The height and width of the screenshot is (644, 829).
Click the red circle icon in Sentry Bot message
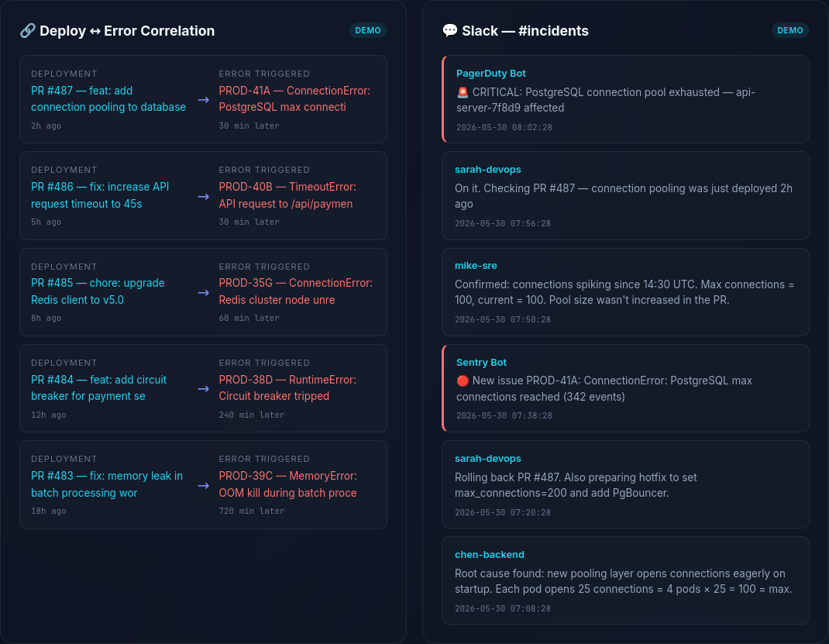point(463,381)
